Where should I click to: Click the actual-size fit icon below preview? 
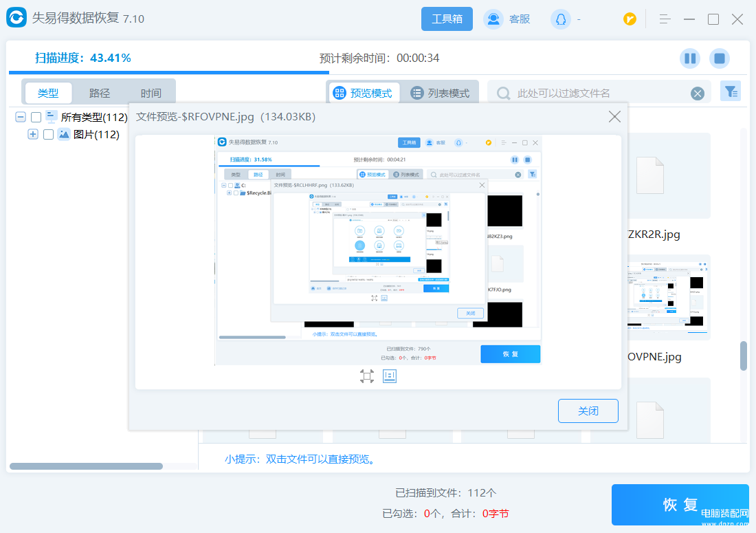point(367,376)
